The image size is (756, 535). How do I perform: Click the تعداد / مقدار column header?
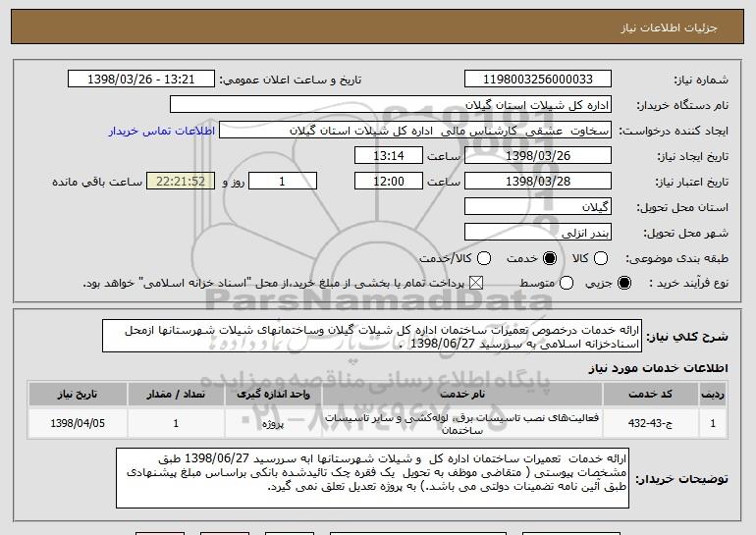(x=176, y=395)
